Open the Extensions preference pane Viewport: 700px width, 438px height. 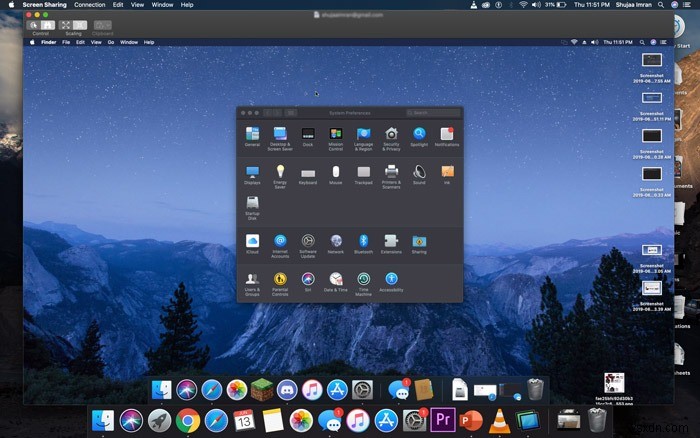pyautogui.click(x=392, y=244)
